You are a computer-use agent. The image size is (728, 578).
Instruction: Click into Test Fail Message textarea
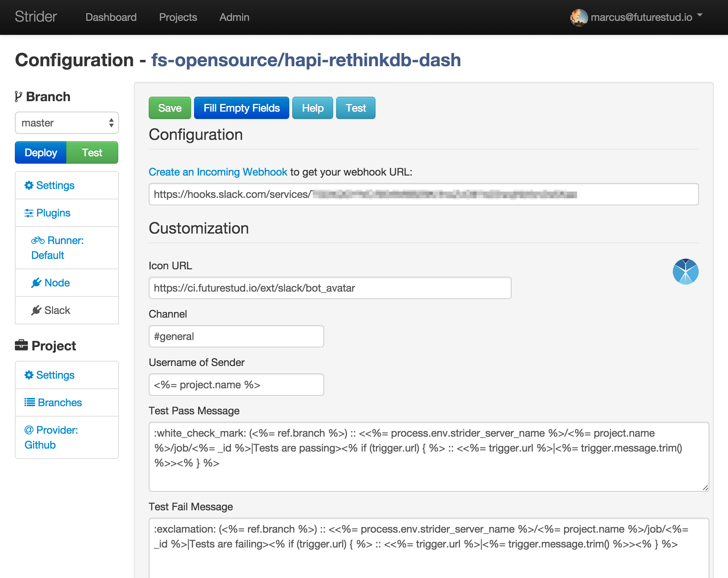click(x=429, y=548)
